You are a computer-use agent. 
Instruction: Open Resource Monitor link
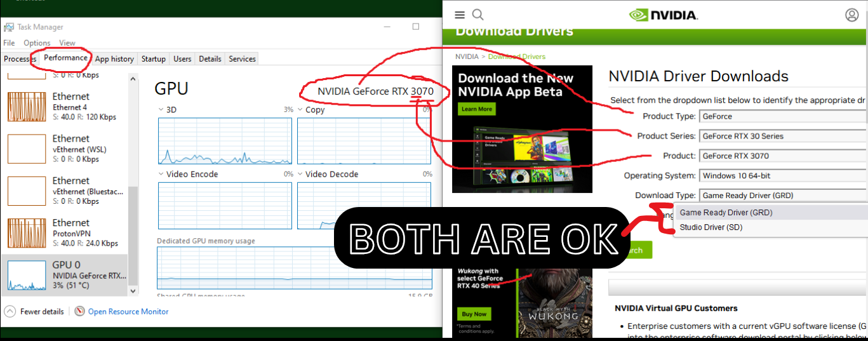pos(128,311)
